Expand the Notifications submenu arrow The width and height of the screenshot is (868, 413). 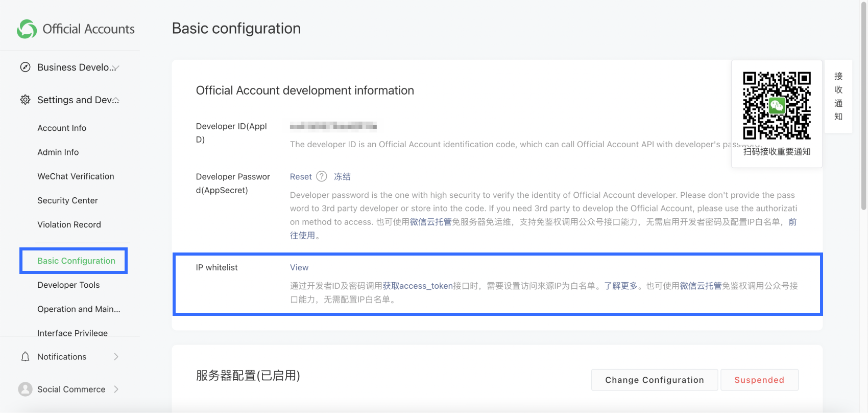[x=116, y=357]
